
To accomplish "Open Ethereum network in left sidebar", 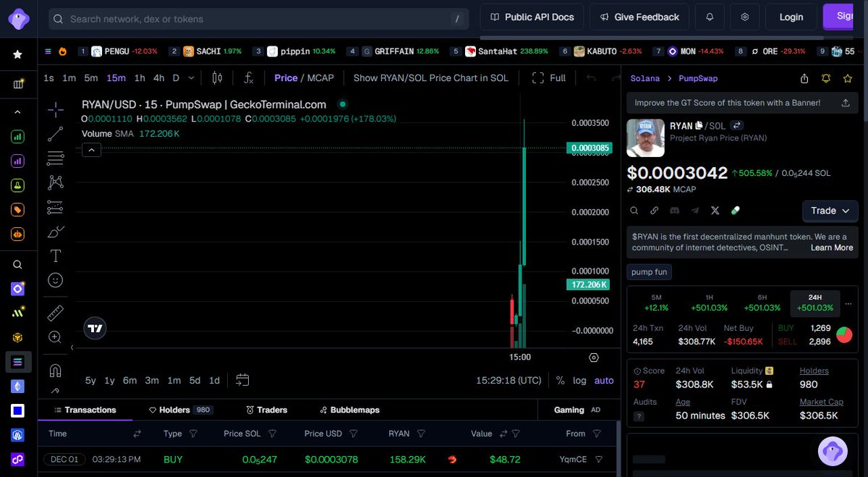I will [x=18, y=387].
